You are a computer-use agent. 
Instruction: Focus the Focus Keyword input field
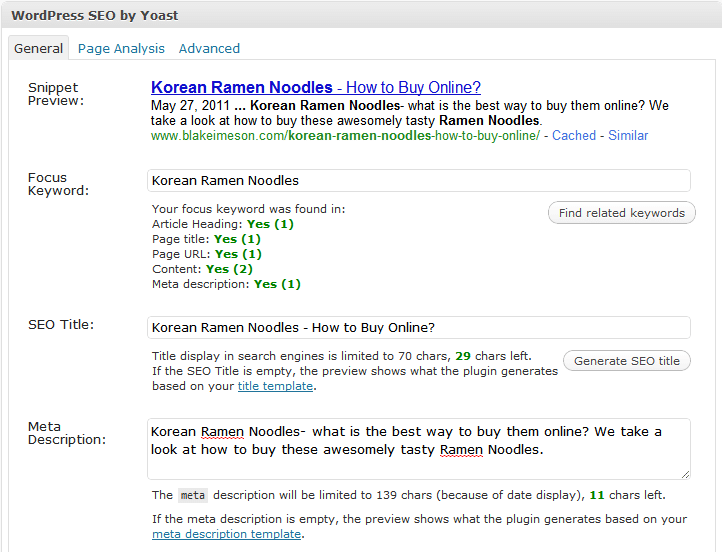click(x=418, y=181)
